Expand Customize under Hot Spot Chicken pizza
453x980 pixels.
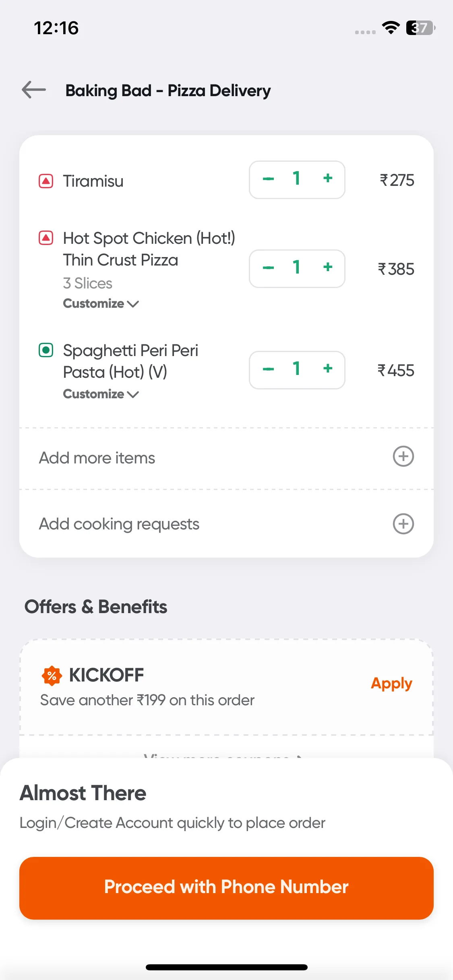point(101,304)
